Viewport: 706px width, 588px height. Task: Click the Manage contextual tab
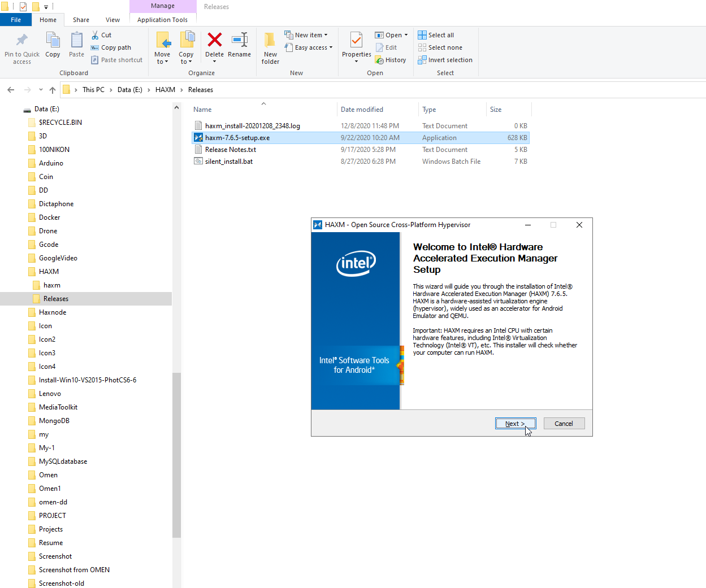pos(163,6)
